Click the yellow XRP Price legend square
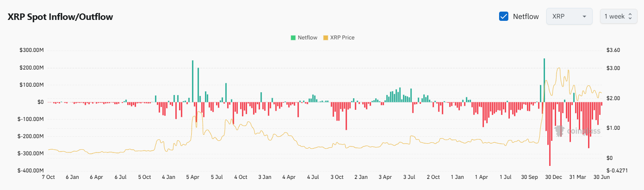The image size is (644, 190). [325, 38]
